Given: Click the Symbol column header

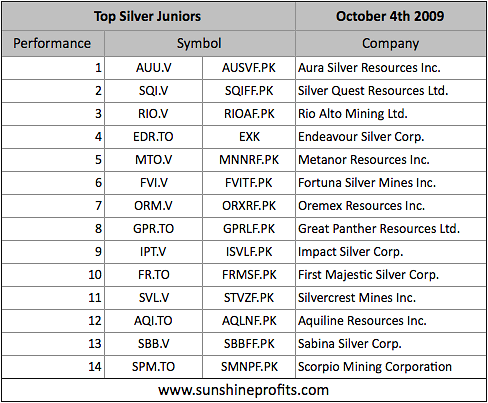Looking at the screenshot, I should [200, 43].
